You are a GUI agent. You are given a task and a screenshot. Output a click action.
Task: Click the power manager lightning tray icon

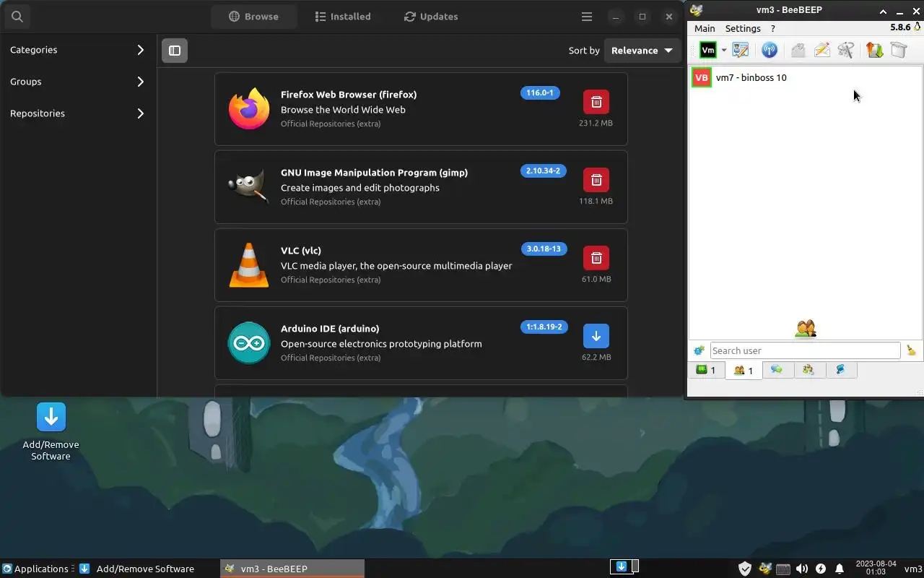pos(821,569)
